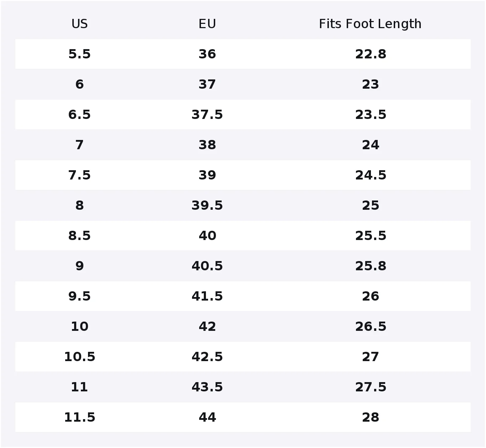Click US size 8.5 cell
Screen dimensions: 486x448
point(79,236)
